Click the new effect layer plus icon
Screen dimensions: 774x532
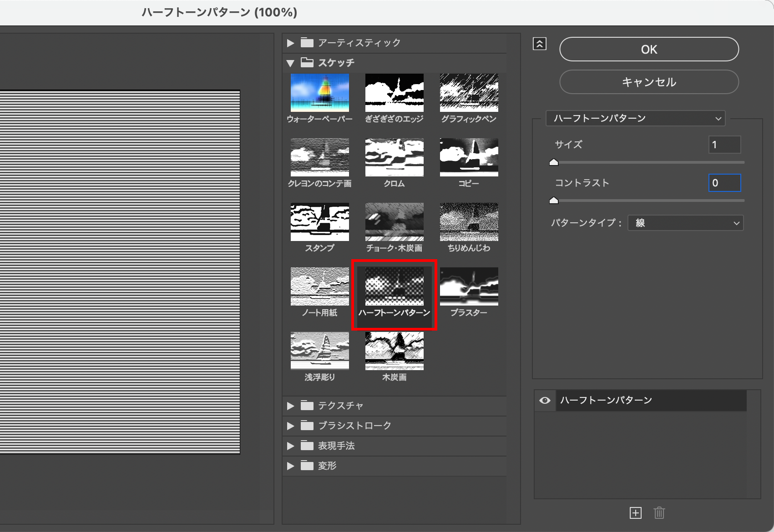tap(635, 513)
